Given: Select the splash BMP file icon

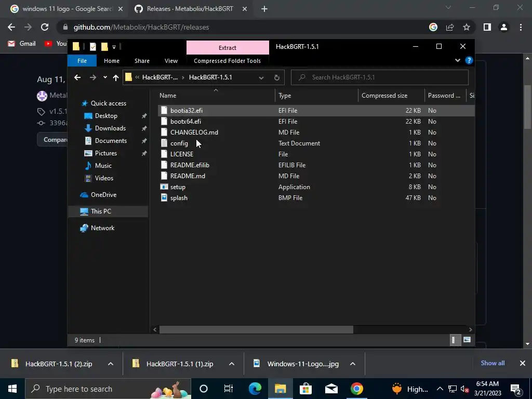Looking at the screenshot, I should click(x=164, y=198).
